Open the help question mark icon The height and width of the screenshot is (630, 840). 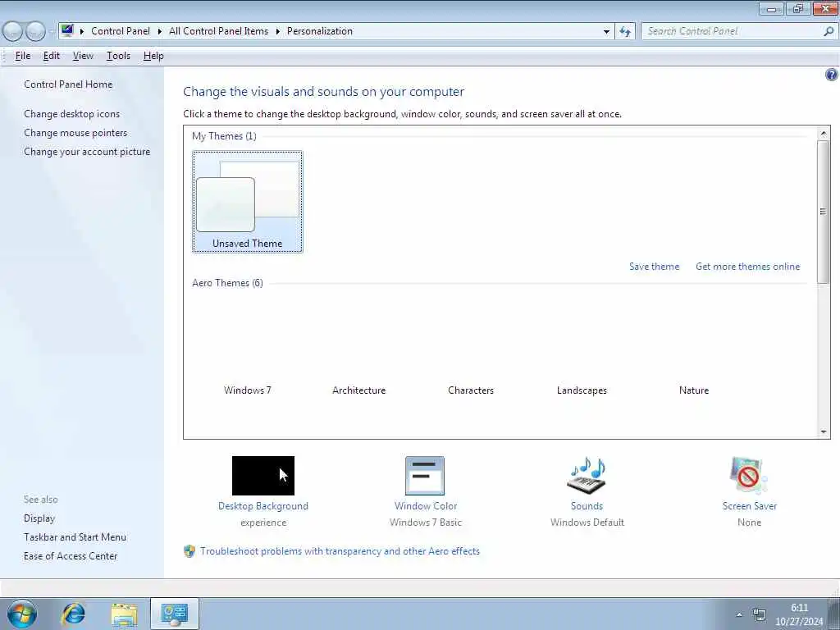(832, 75)
